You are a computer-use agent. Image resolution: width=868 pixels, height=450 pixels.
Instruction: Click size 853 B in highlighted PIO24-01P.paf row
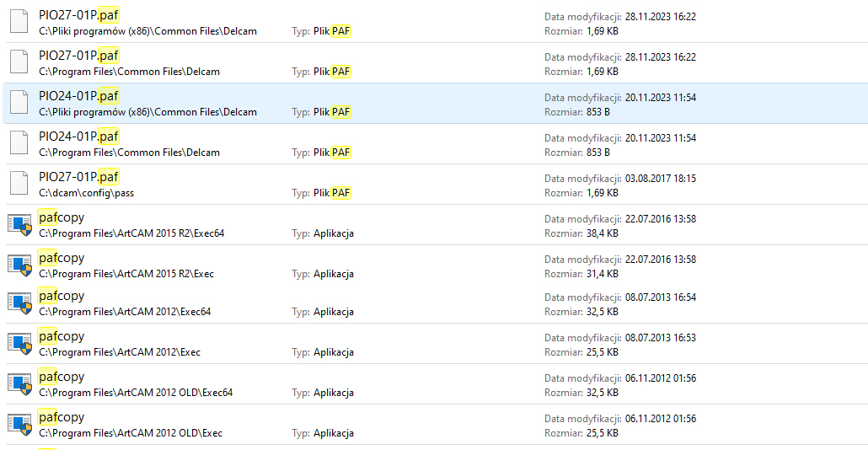point(597,112)
